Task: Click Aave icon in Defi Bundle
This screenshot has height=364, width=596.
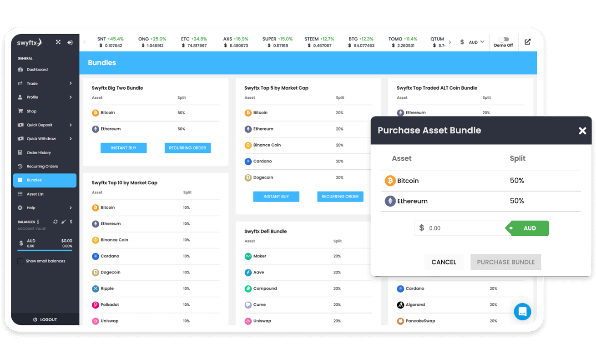Action: (248, 273)
